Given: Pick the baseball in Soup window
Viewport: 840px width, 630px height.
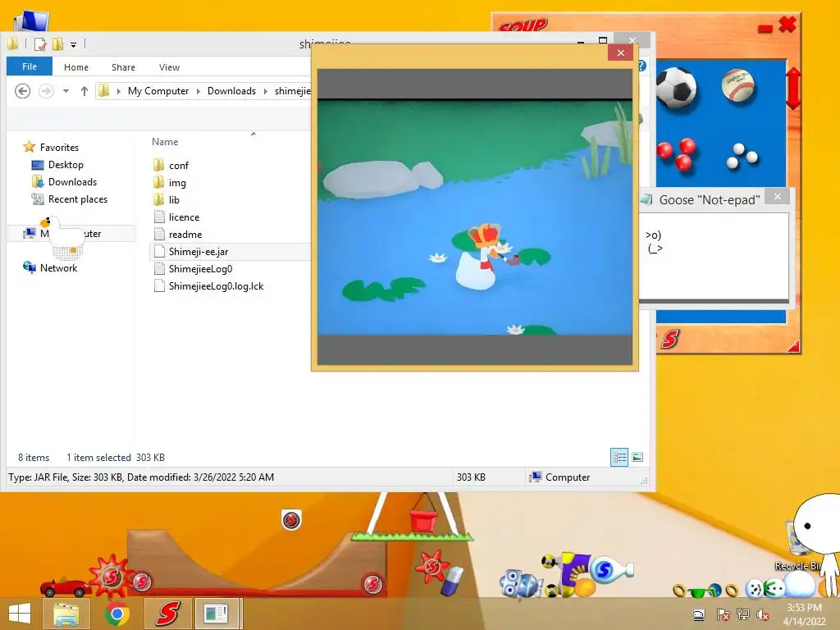Looking at the screenshot, I should point(737,84).
